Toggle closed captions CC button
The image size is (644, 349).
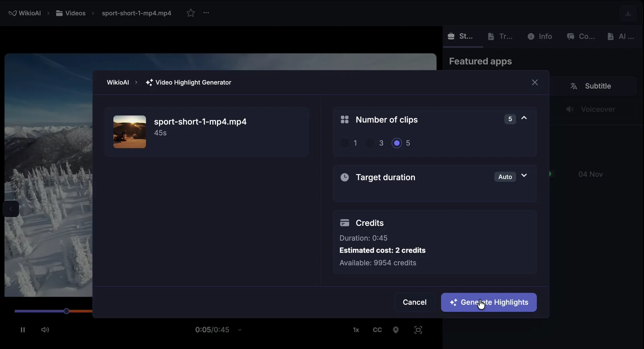click(377, 330)
